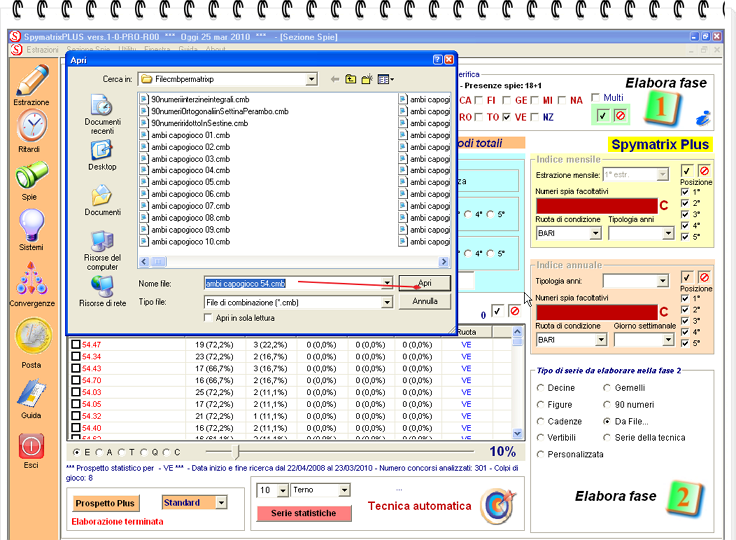Expand the Tipo file dropdown

[x=387, y=302]
